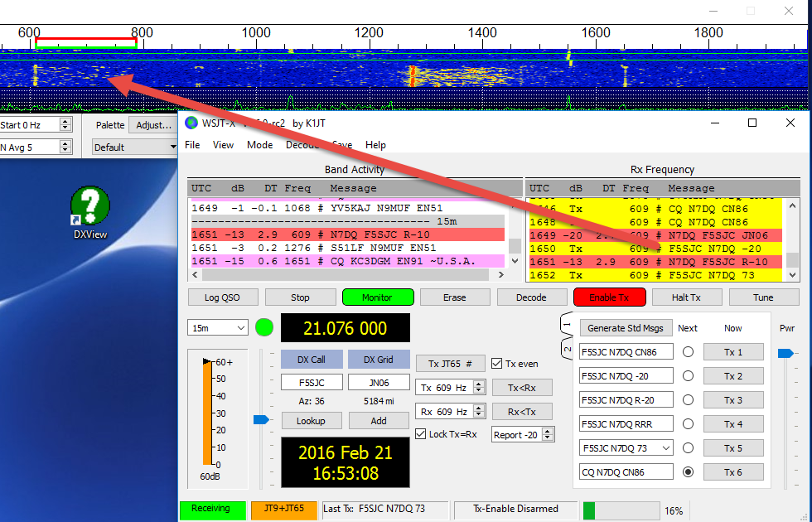Select the S51LF N9MUF EN51 decode row

coord(348,248)
